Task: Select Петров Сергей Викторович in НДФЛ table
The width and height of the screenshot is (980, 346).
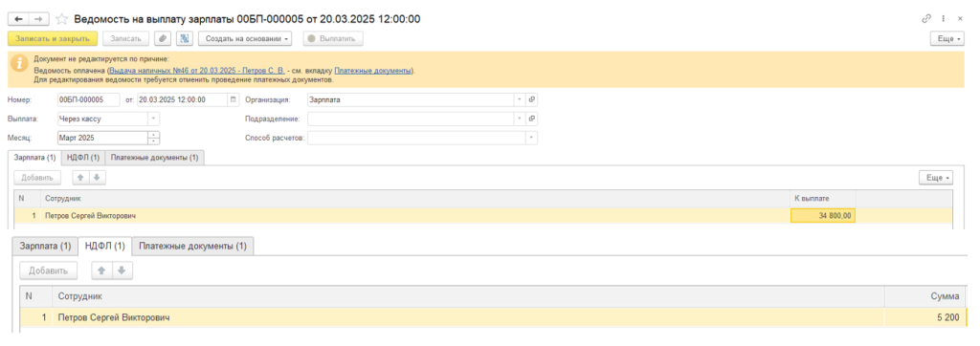Action: click(115, 318)
